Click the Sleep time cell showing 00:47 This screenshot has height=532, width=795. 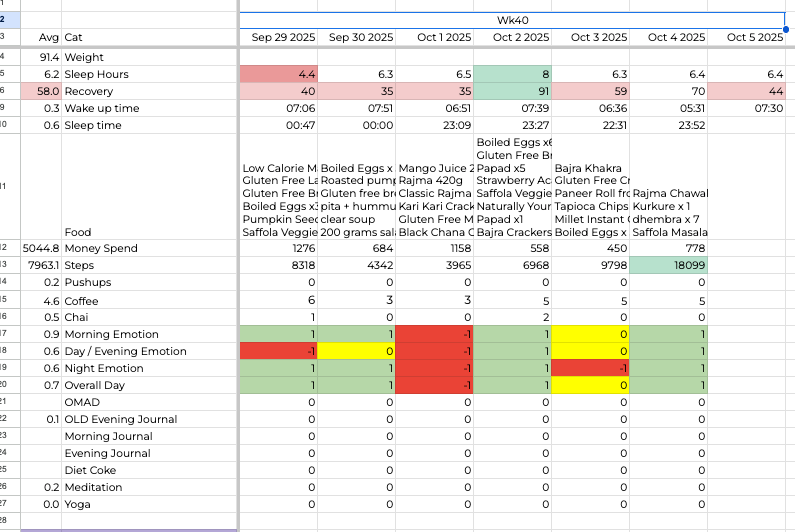click(279, 125)
